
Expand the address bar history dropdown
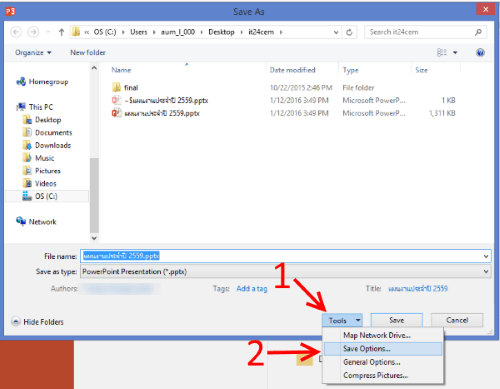point(336,32)
